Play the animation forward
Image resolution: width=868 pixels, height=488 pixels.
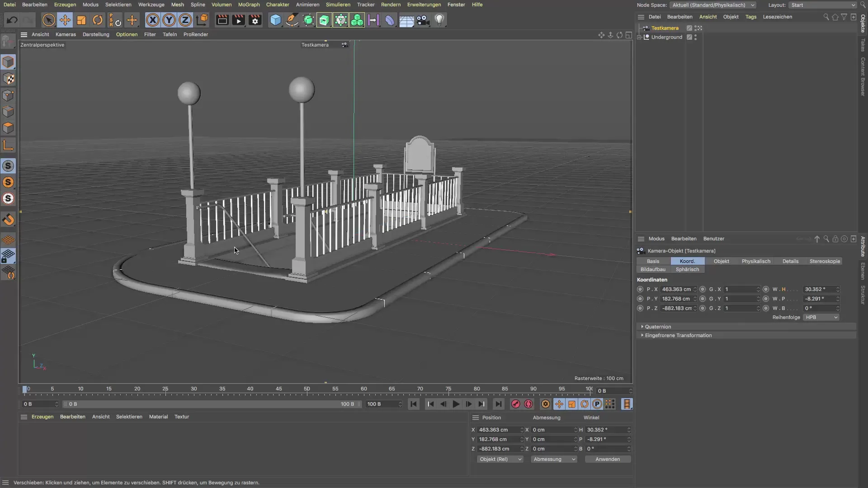pyautogui.click(x=456, y=404)
